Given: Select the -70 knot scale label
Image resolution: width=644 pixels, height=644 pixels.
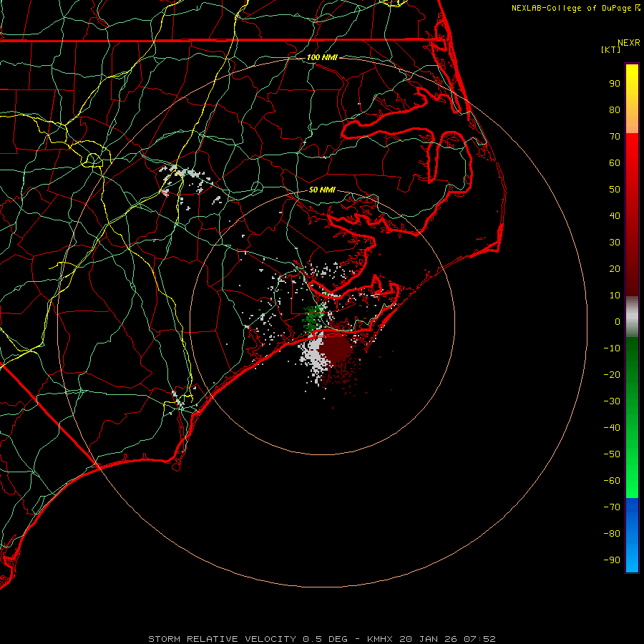Looking at the screenshot, I should (x=612, y=507).
